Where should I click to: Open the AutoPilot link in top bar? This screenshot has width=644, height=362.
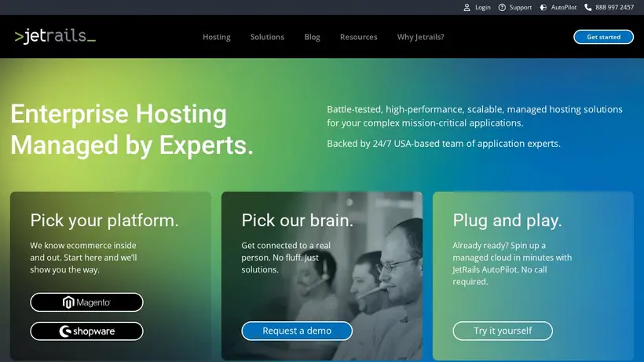click(x=564, y=7)
